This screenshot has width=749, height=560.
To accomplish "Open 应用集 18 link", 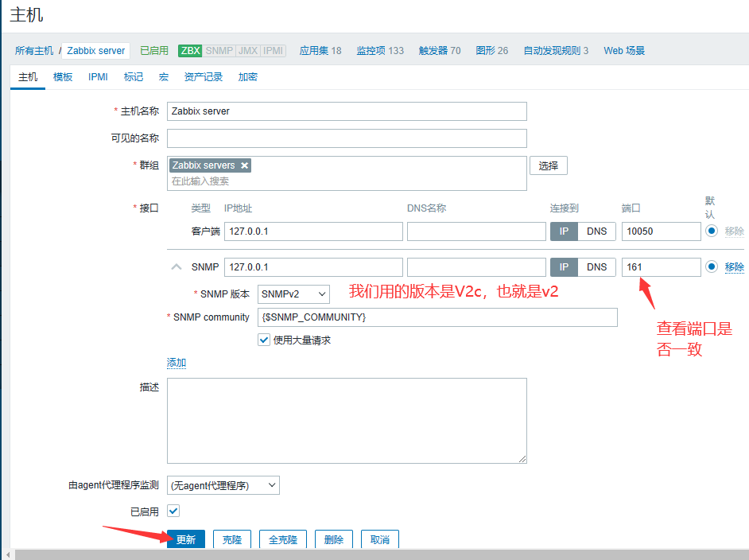I will pyautogui.click(x=320, y=51).
